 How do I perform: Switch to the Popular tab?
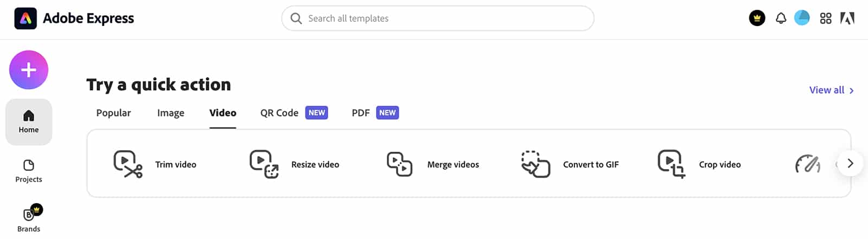pyautogui.click(x=113, y=113)
